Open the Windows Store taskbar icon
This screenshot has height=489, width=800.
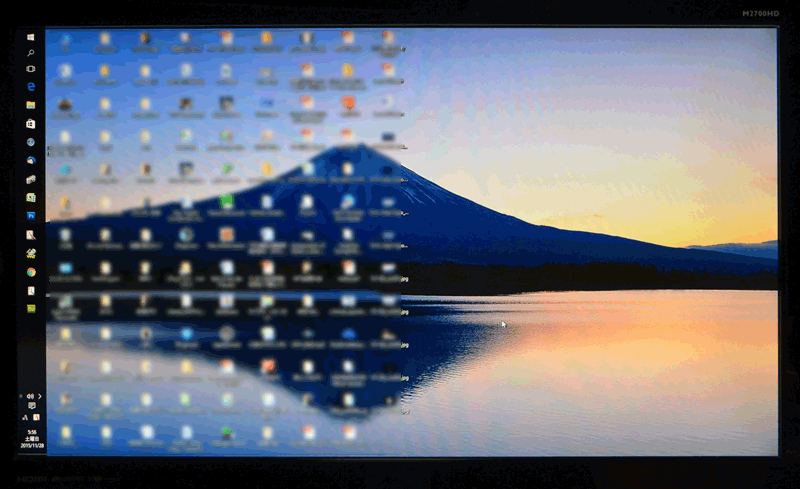pyautogui.click(x=31, y=124)
